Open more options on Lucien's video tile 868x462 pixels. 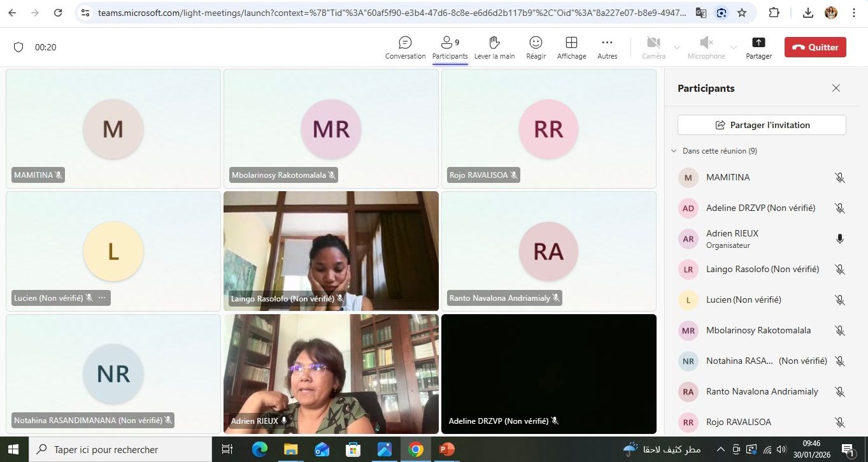tap(102, 298)
